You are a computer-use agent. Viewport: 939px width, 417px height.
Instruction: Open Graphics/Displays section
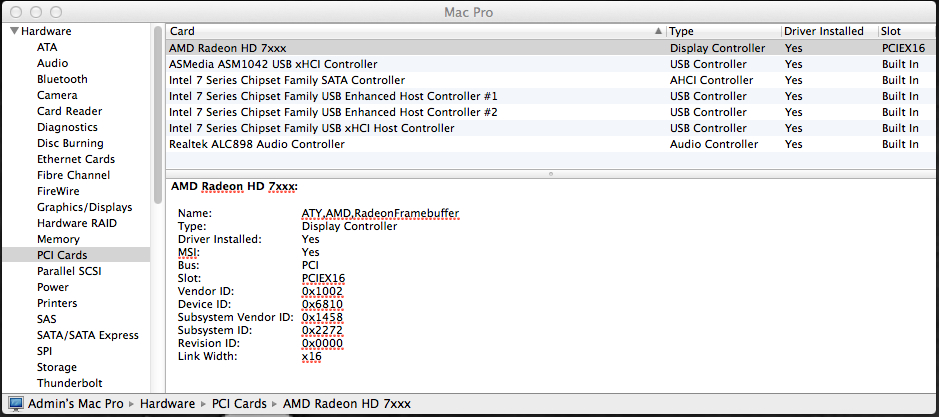tap(84, 207)
